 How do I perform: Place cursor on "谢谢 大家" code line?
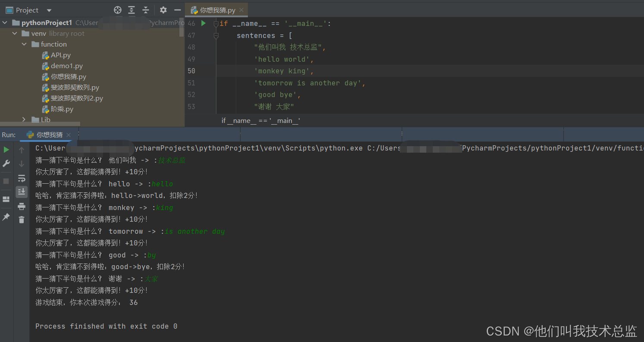[x=274, y=107]
